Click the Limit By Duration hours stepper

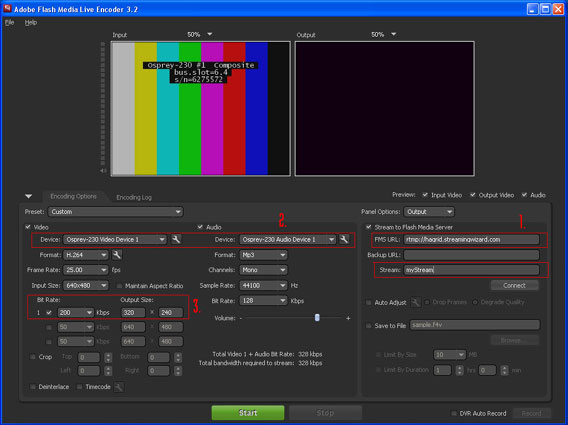459,370
